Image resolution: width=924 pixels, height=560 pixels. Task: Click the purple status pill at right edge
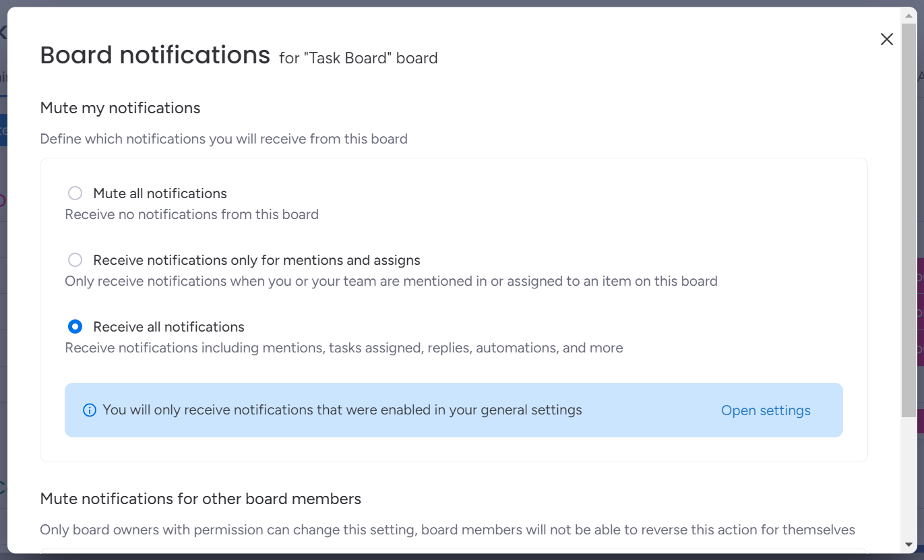coord(921,276)
